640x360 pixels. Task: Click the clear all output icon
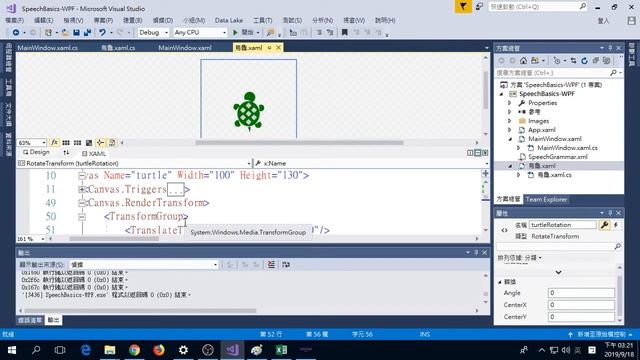click(x=271, y=264)
